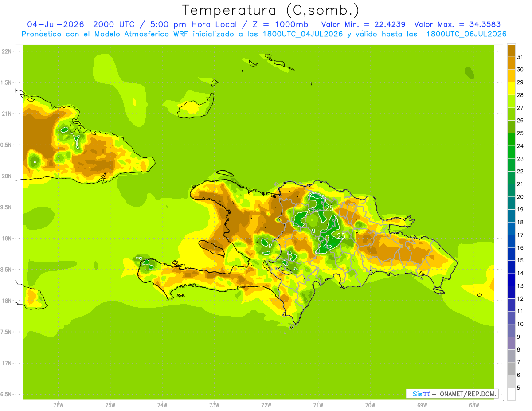This screenshot has width=532, height=411.
Task: Click the '73W' longitude label
Action: pos(214,405)
